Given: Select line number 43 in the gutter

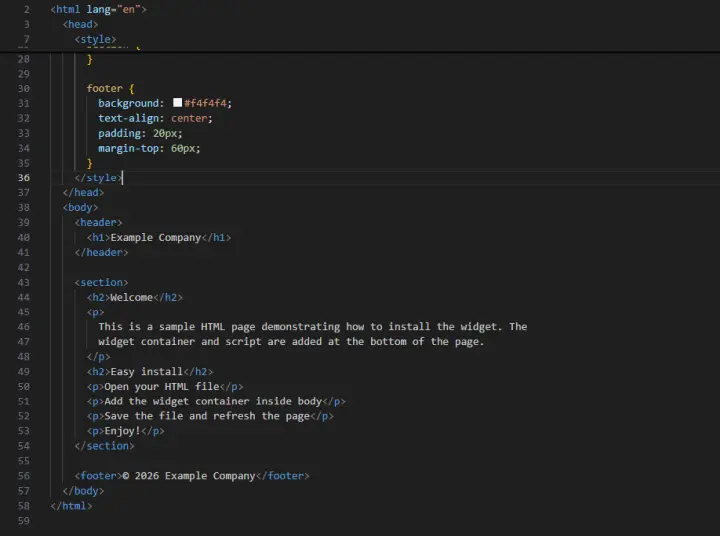Looking at the screenshot, I should pyautogui.click(x=23, y=282).
